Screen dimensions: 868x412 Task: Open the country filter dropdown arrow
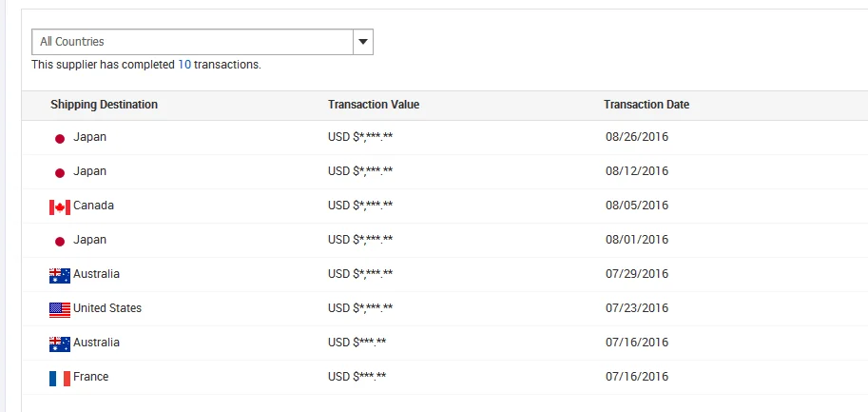coord(363,42)
